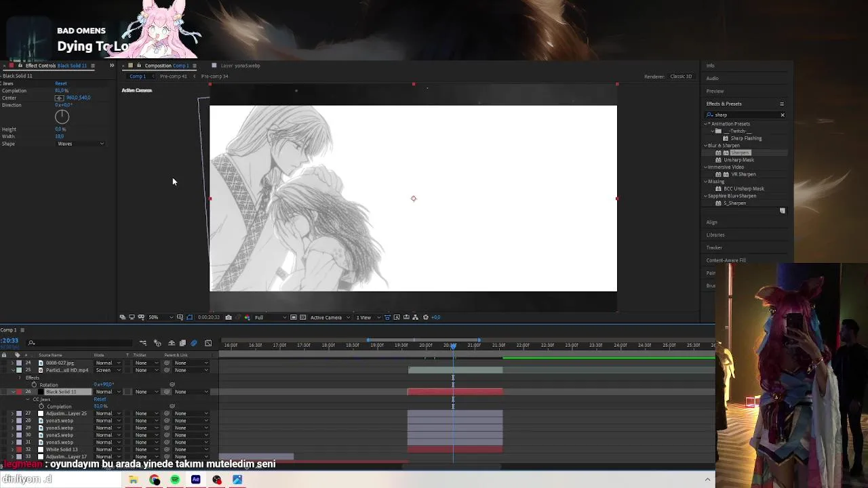Screen dimensions: 868x488
Task: Switch to the Layer yona5.webp tab
Action: pos(240,66)
